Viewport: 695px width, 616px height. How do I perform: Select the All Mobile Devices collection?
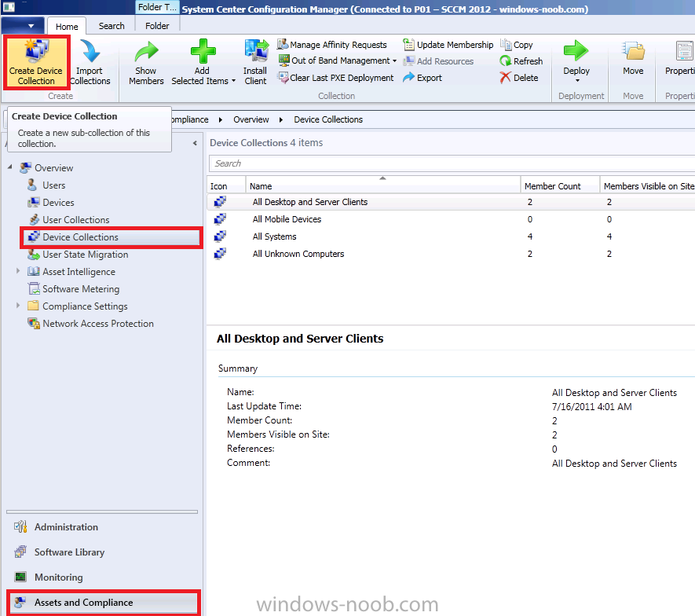451,219
